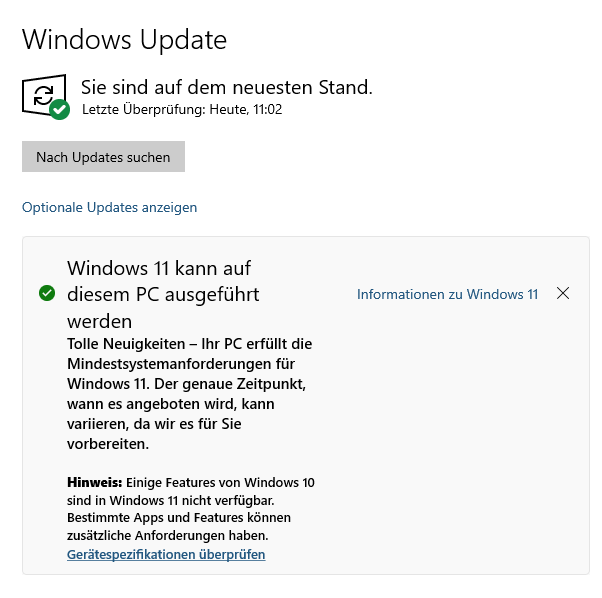Follow the Gerätespezifikationen überprüfen link
This screenshot has height=598, width=602.
(166, 554)
